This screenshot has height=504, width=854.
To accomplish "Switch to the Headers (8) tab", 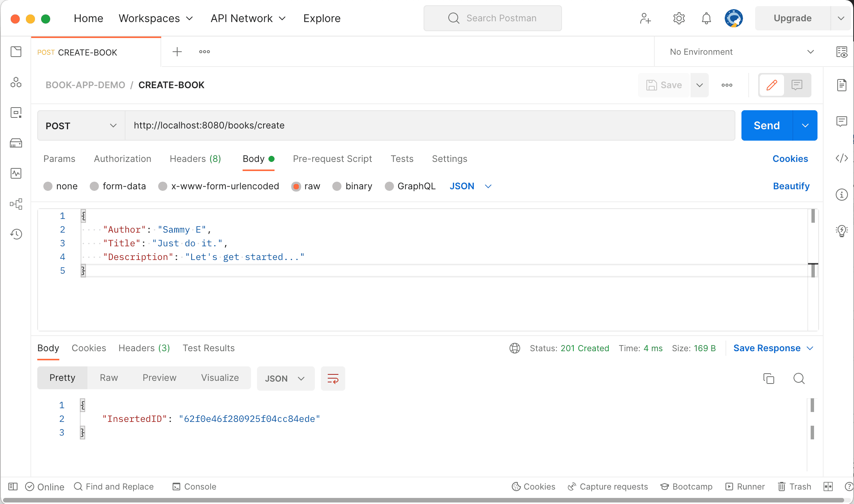I will pyautogui.click(x=195, y=159).
